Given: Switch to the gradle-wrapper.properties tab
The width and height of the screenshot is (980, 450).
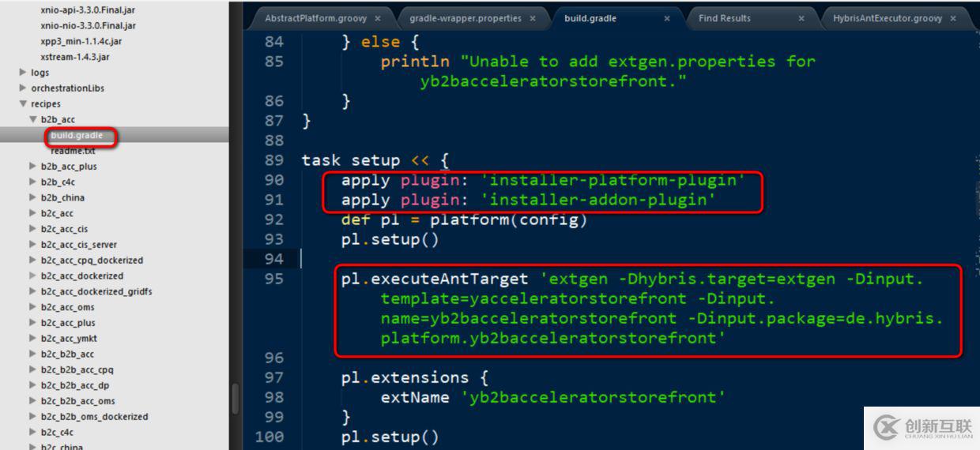Looking at the screenshot, I should 465,18.
